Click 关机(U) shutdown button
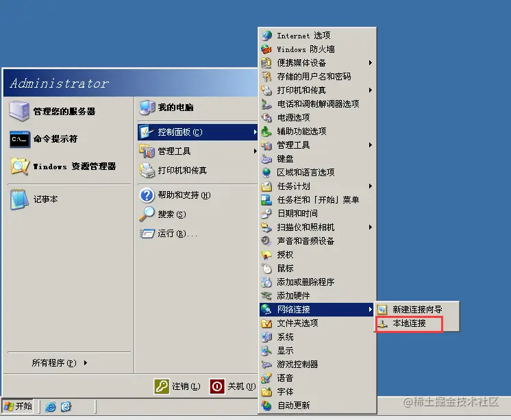The image size is (511, 420). click(x=233, y=386)
